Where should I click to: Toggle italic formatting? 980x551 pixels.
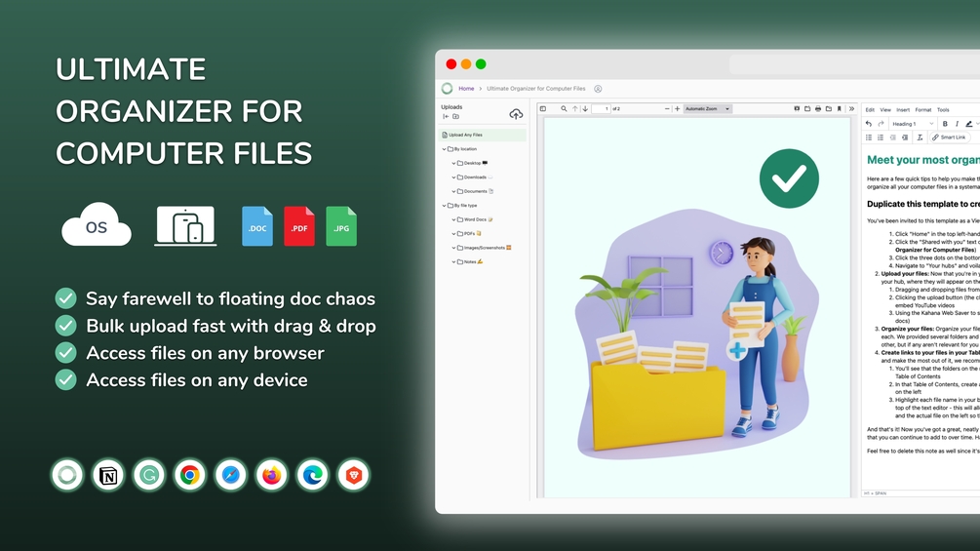pos(957,124)
